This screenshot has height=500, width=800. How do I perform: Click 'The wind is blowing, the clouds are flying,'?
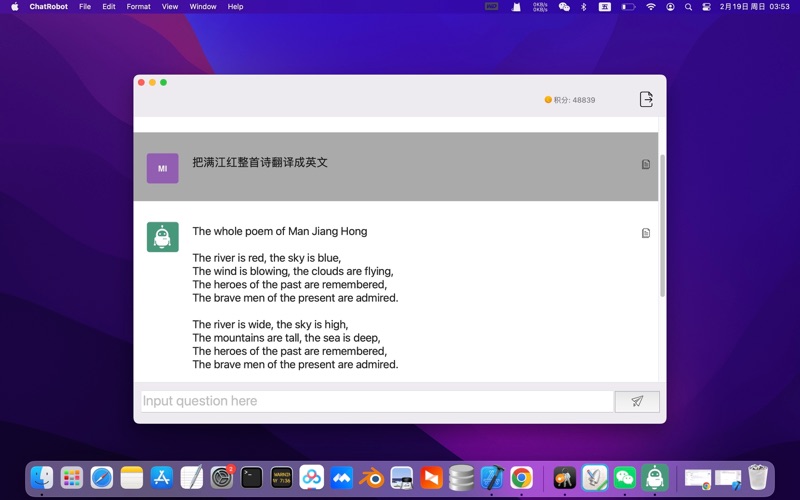[x=293, y=271]
